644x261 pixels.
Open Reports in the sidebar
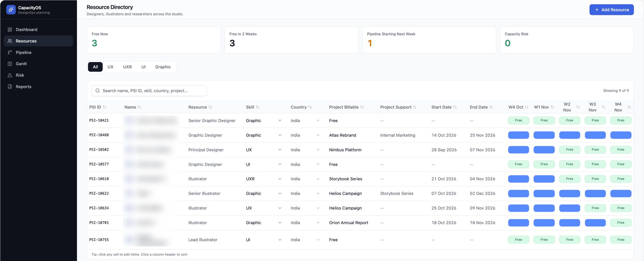click(38, 87)
